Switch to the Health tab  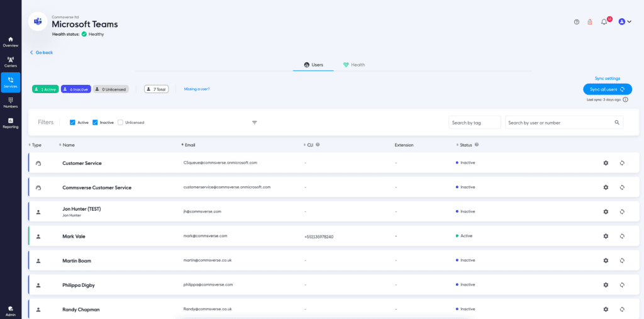(354, 65)
